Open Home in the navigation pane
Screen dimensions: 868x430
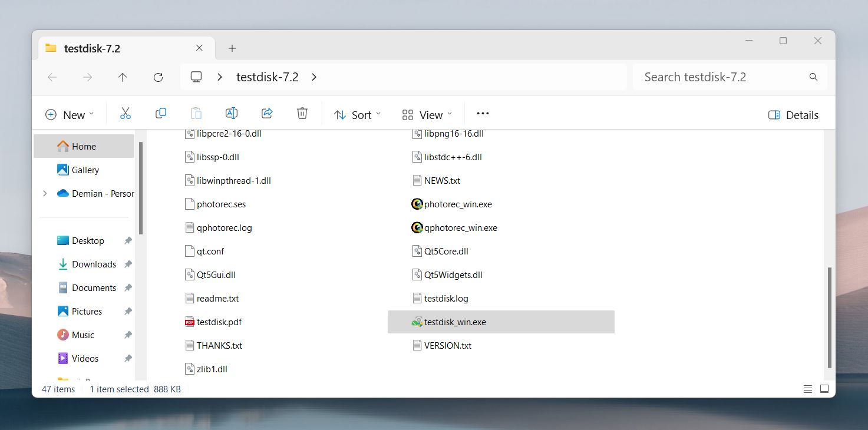coord(84,146)
